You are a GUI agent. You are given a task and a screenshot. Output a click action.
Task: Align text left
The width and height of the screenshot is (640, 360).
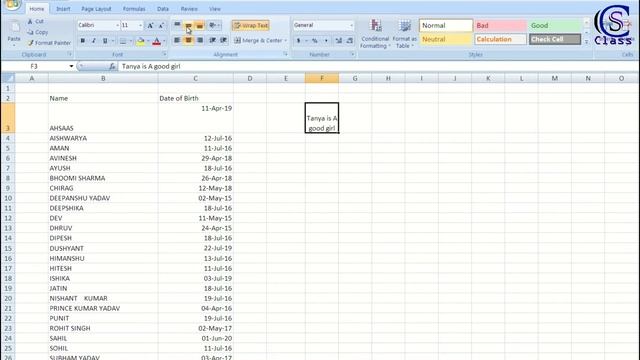(177, 40)
